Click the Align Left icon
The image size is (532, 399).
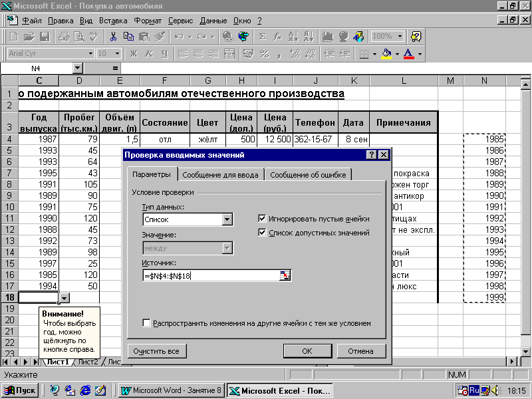pos(184,54)
